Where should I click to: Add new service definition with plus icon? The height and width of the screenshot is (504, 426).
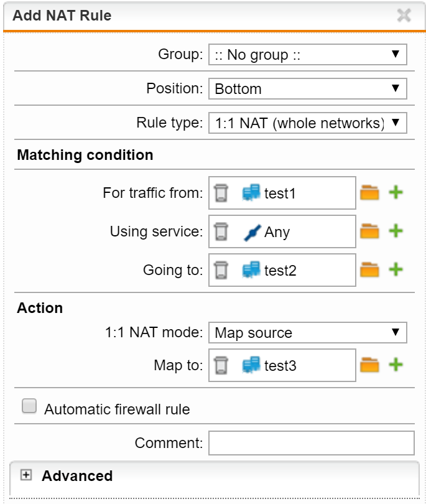point(396,231)
